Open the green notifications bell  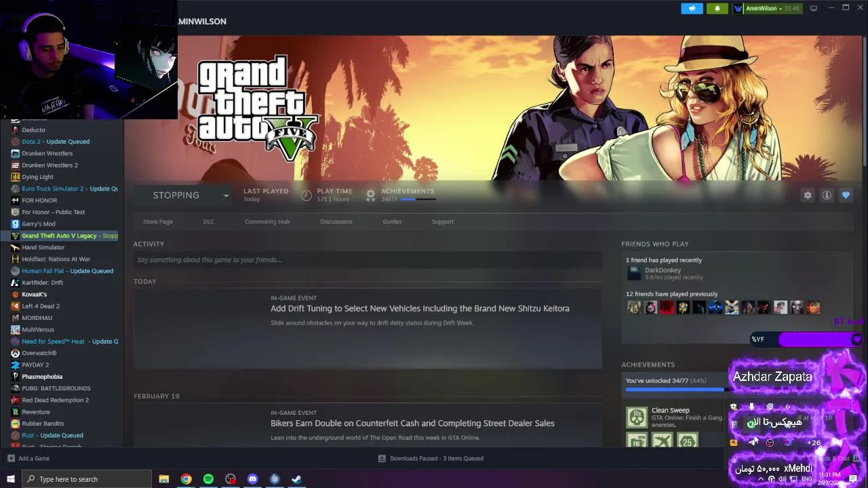coord(717,8)
